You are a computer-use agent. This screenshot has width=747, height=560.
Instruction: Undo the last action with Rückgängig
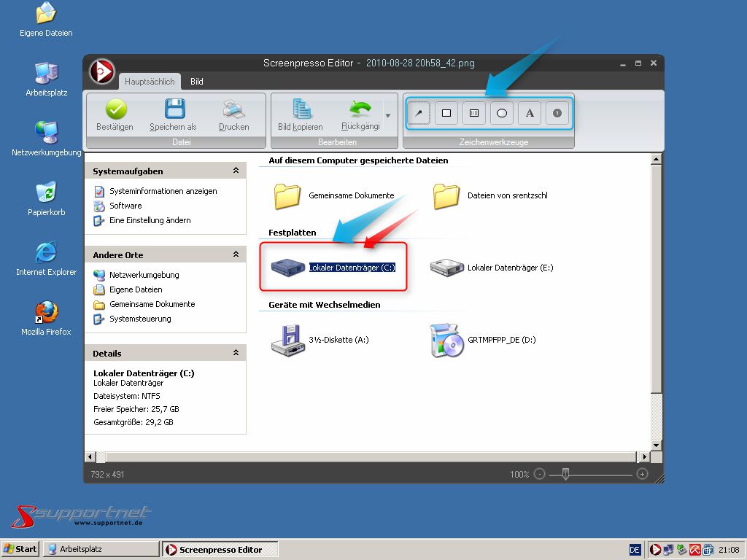coord(360,109)
